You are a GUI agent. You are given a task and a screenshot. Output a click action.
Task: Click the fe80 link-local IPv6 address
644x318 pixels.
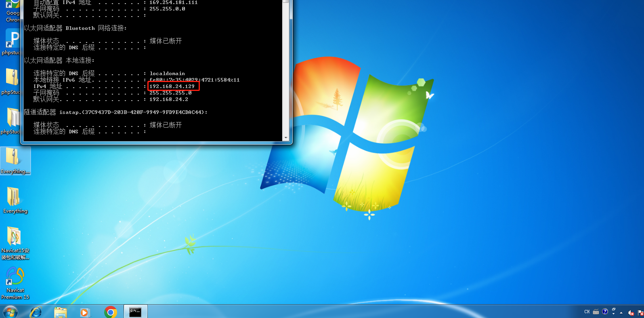(195, 80)
